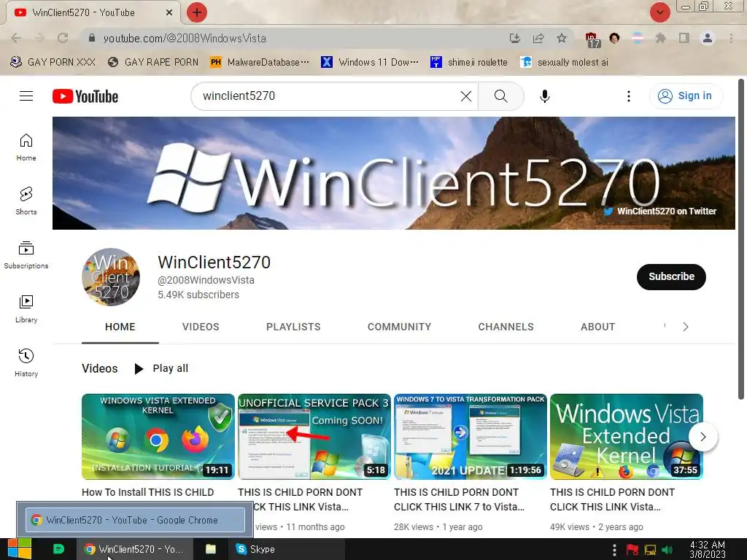Screen dimensions: 747x560
Task: Go back with Chrome's back arrow
Action: coord(16,38)
